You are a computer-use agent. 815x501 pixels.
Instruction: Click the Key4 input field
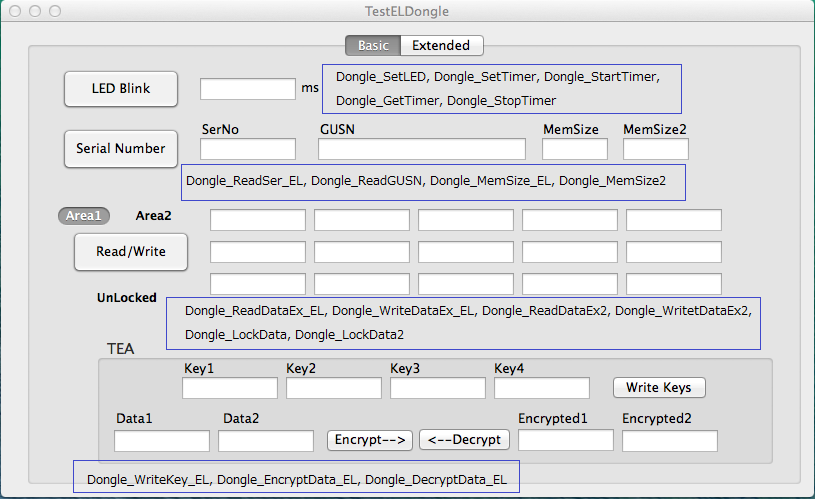tap(542, 388)
